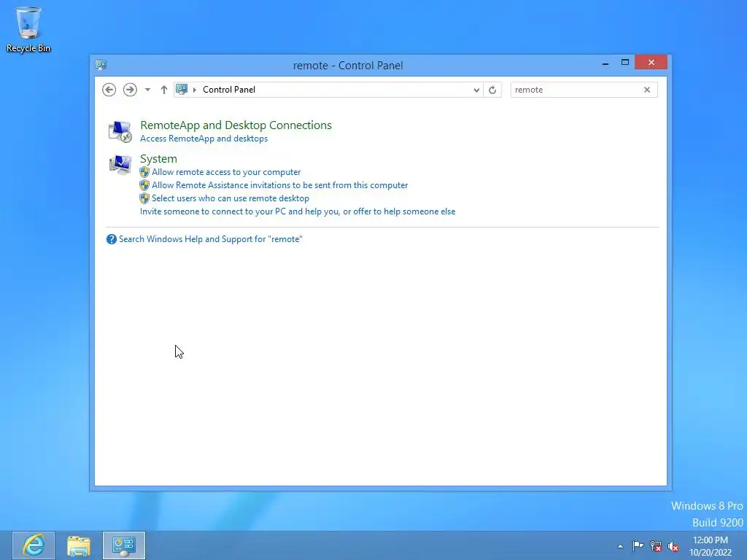This screenshot has width=747, height=560.
Task: Click the Control Panel icon in address bar
Action: 182,89
